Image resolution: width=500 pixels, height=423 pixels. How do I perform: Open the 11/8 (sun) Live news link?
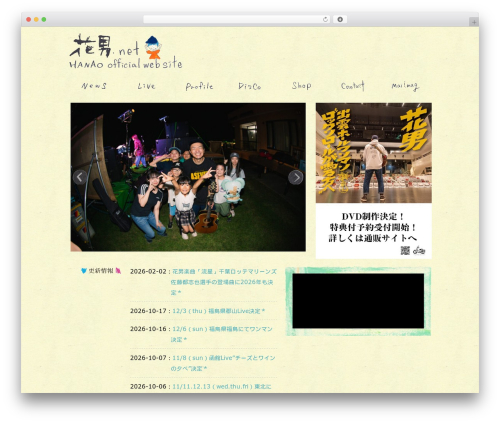[223, 363]
